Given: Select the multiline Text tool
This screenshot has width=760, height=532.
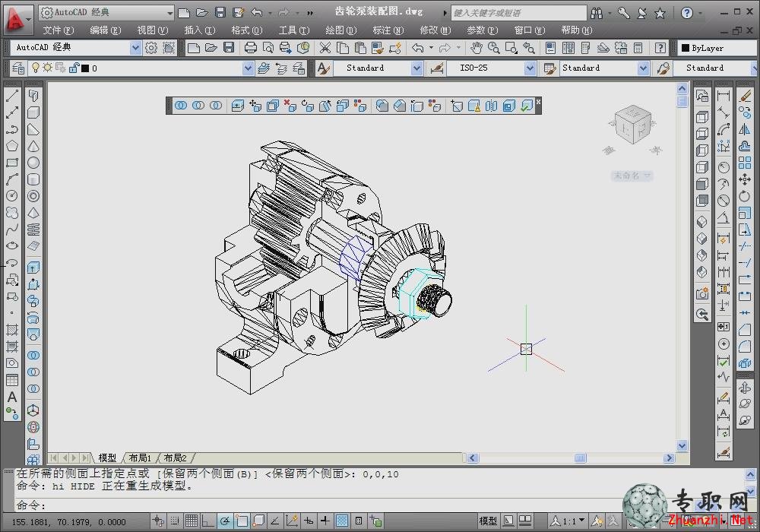Looking at the screenshot, I should coord(12,397).
